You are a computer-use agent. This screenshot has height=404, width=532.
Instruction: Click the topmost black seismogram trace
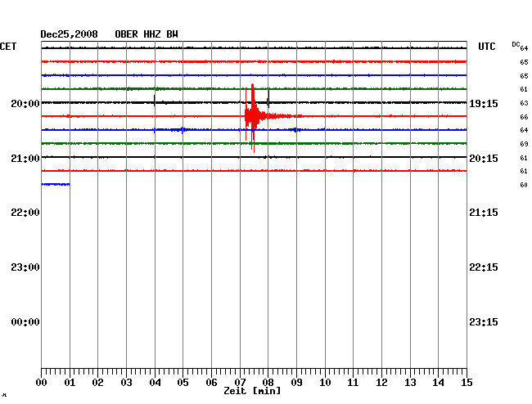(254, 48)
